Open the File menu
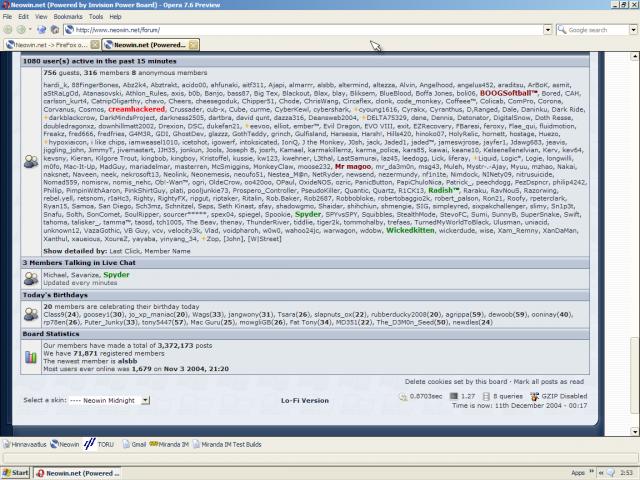 point(7,17)
